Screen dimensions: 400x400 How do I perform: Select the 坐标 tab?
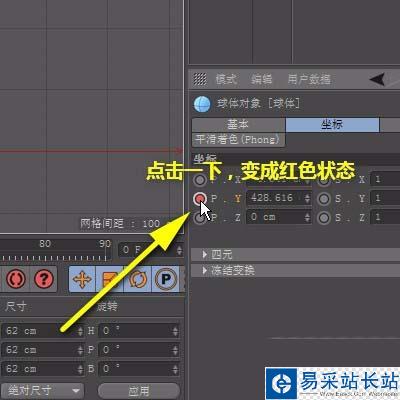(332, 125)
